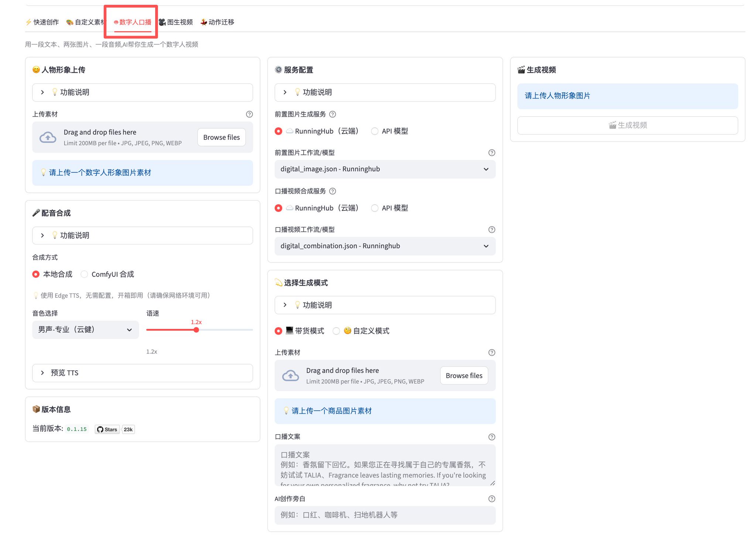Choose 本地合成 synthesis method
Viewport: 756px width, 548px height.
click(52, 274)
